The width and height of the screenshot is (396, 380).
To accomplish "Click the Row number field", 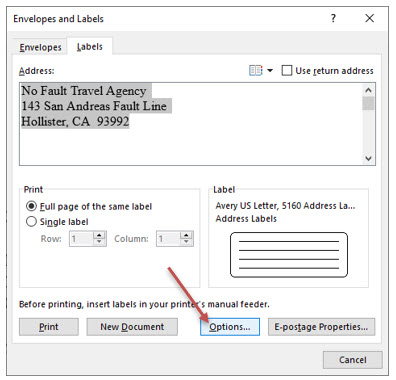I will [x=81, y=239].
